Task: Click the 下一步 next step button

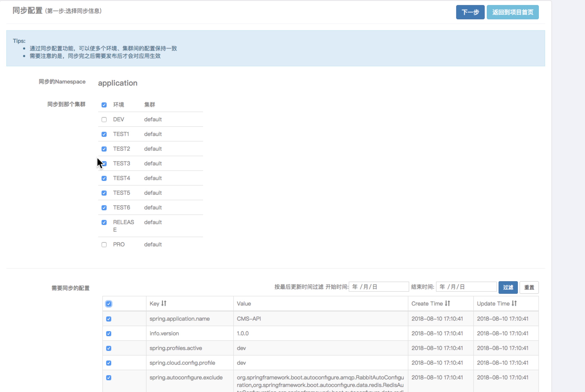Action: click(x=470, y=12)
